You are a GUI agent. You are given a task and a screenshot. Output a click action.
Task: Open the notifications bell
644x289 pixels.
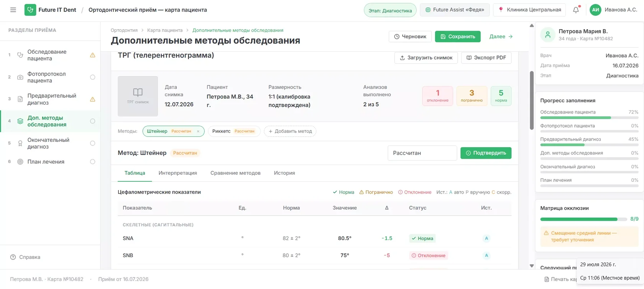[x=576, y=10]
